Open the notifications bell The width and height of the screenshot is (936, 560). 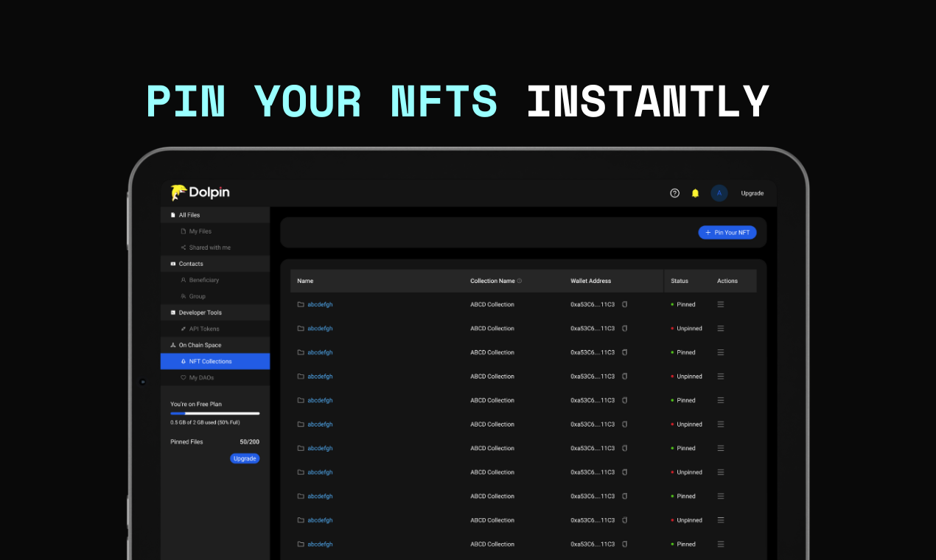pyautogui.click(x=695, y=193)
